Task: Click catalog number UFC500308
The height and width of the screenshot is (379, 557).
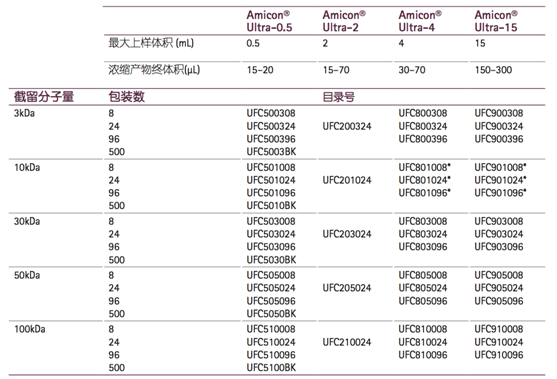Action: point(271,113)
